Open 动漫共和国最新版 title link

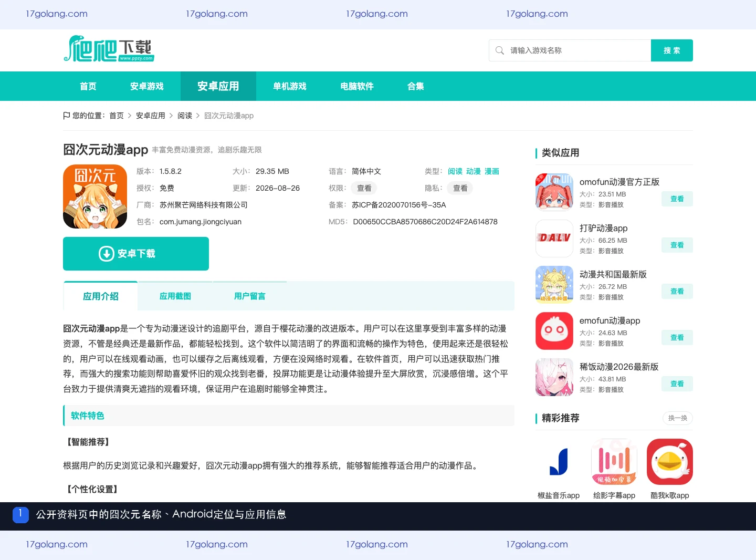click(613, 274)
